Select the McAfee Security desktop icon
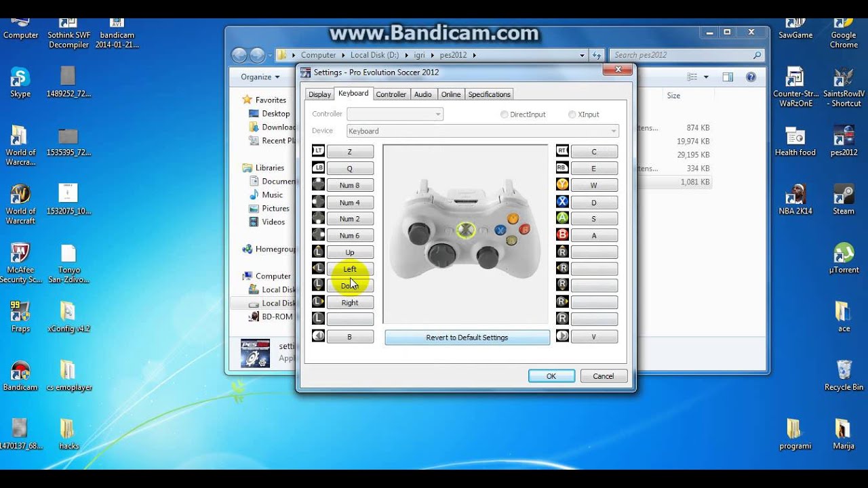The image size is (868, 488). tap(20, 263)
